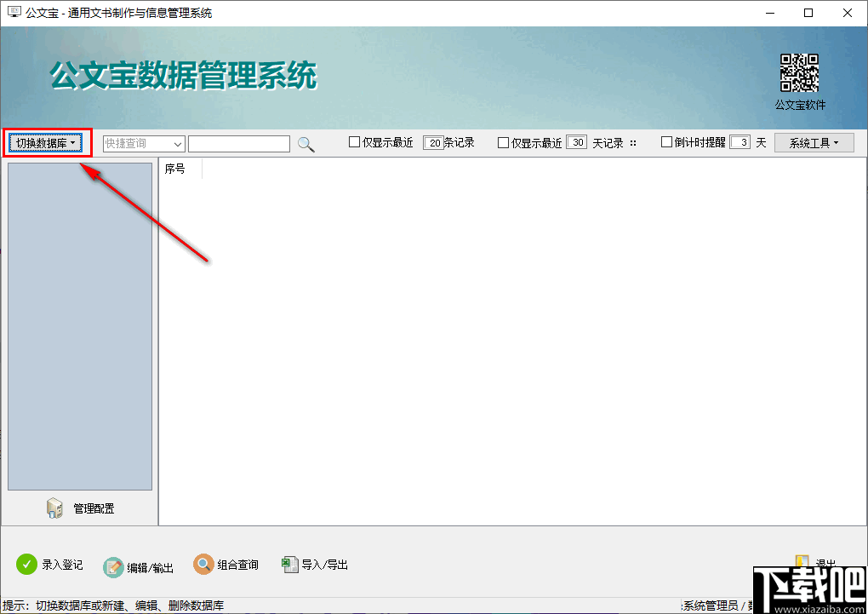Click the 管理配置 database icon
The image size is (868, 614).
coord(54,508)
